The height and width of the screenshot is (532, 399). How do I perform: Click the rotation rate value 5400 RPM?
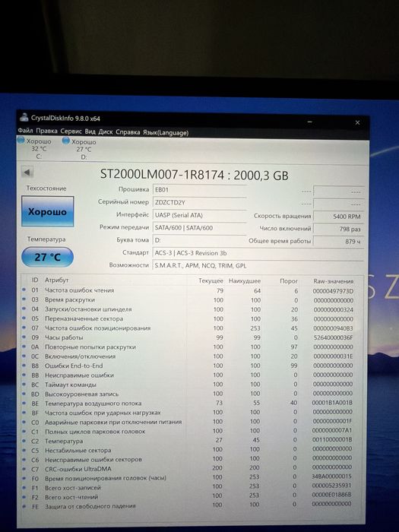coord(338,217)
